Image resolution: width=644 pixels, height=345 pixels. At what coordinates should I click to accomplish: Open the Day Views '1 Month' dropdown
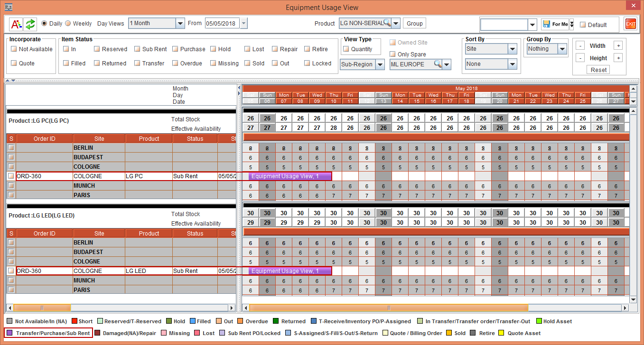[180, 23]
